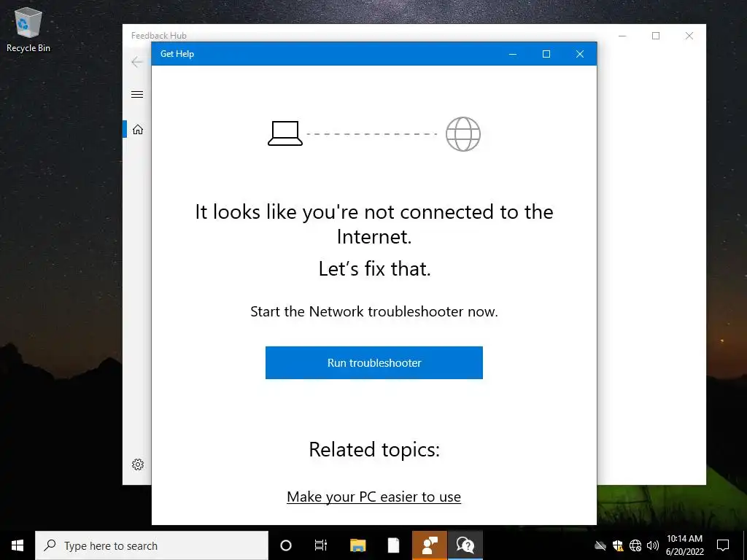Click the Related topics heading
Screen dimensions: 747x560
374,449
